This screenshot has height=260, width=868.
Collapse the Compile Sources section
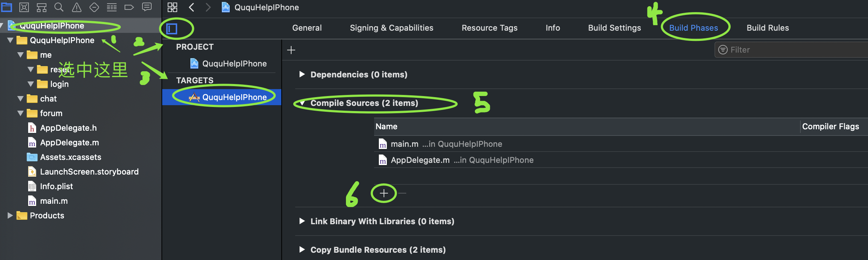coord(302,103)
